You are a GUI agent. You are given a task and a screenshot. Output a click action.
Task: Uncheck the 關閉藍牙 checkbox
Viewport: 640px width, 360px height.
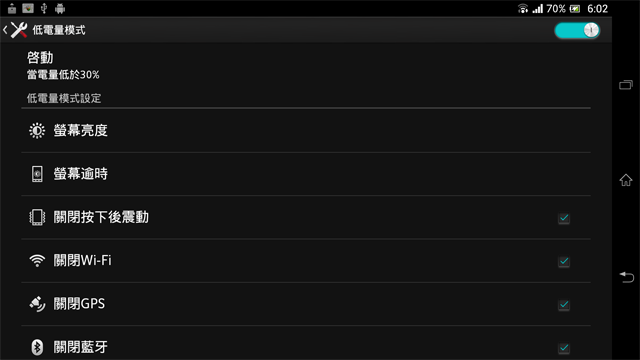click(x=564, y=348)
